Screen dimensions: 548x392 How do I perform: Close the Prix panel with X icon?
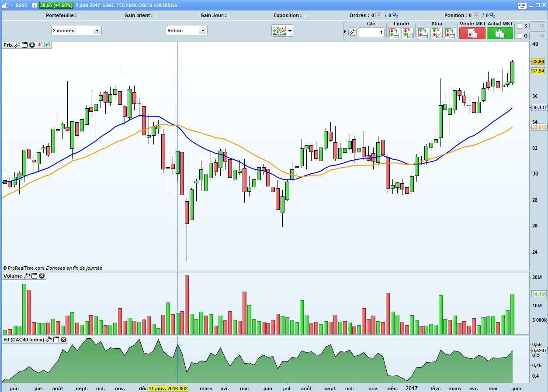(32, 45)
